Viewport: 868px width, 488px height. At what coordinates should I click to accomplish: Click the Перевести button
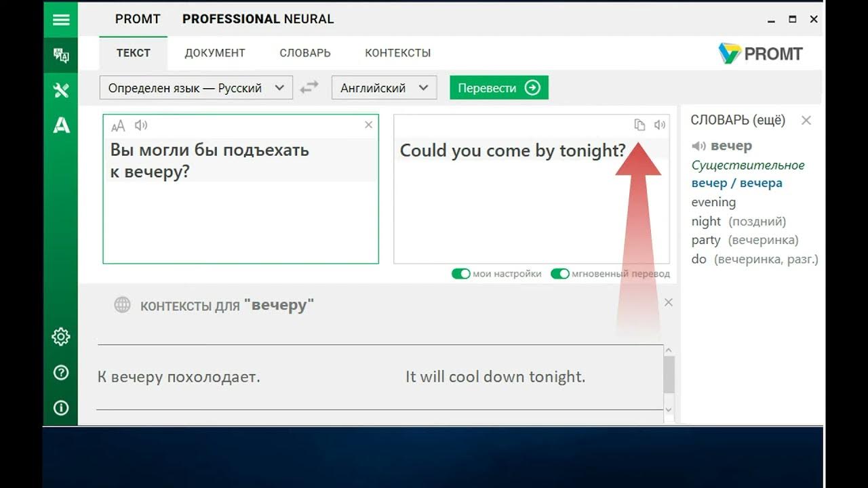(x=499, y=87)
